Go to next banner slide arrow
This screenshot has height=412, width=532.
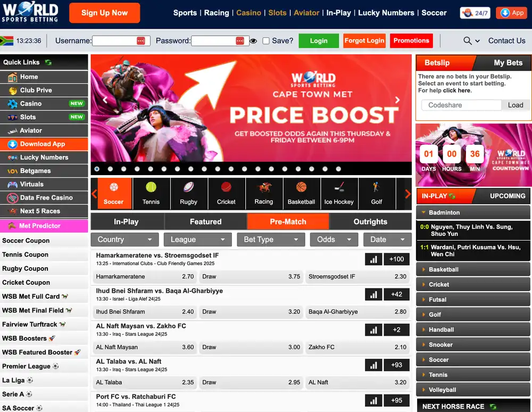(x=397, y=100)
